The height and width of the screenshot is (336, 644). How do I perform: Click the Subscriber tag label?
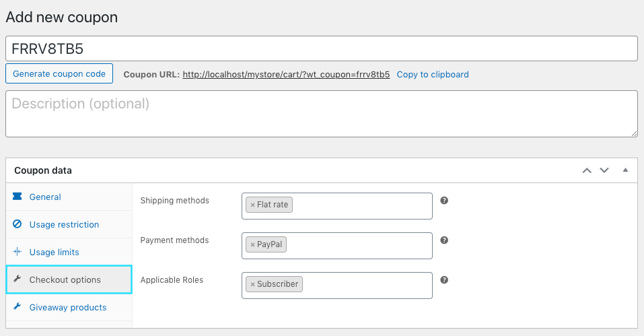pyautogui.click(x=278, y=284)
